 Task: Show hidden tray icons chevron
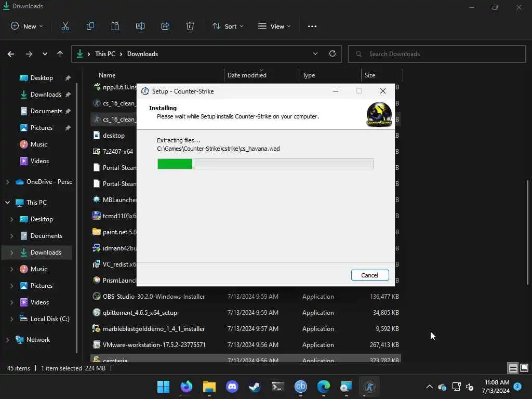click(429, 387)
